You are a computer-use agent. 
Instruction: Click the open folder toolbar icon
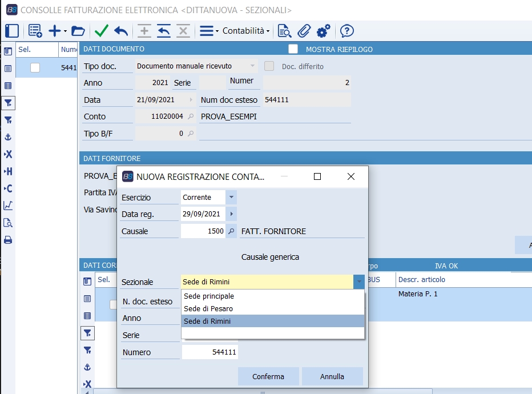tap(78, 31)
